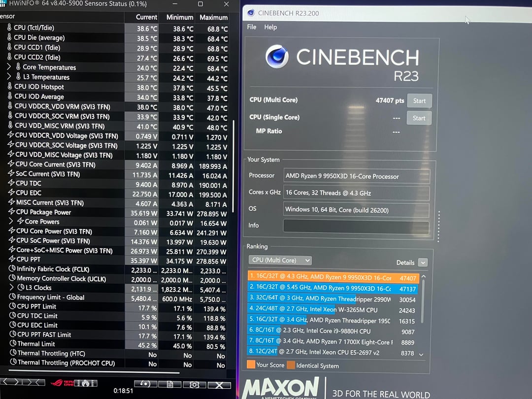This screenshot has width=532, height=399.
Task: Start logging with the document icon button
Action: [170, 384]
